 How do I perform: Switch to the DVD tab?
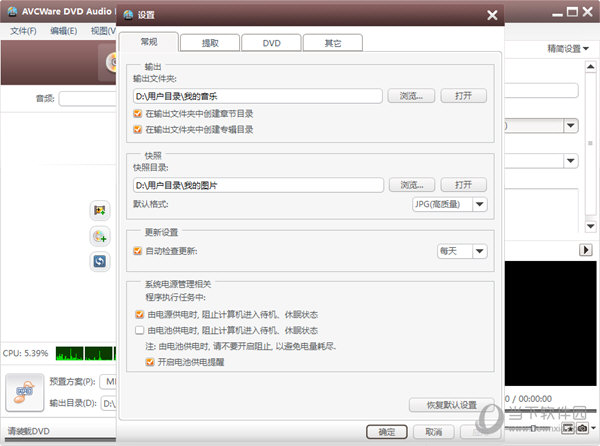pyautogui.click(x=273, y=44)
